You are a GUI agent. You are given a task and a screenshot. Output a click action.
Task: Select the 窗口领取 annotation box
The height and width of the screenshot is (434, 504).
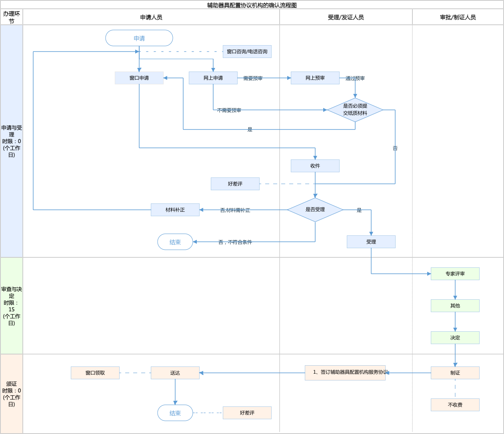tap(95, 373)
